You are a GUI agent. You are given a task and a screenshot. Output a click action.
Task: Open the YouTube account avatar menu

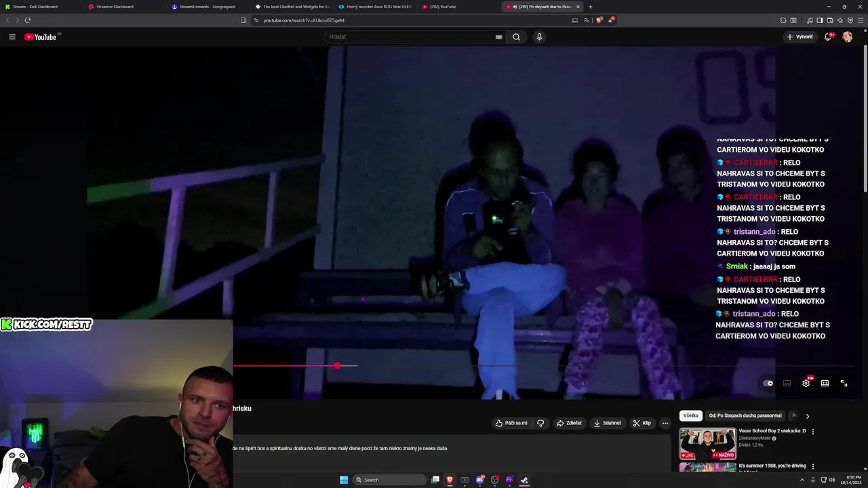pyautogui.click(x=848, y=37)
